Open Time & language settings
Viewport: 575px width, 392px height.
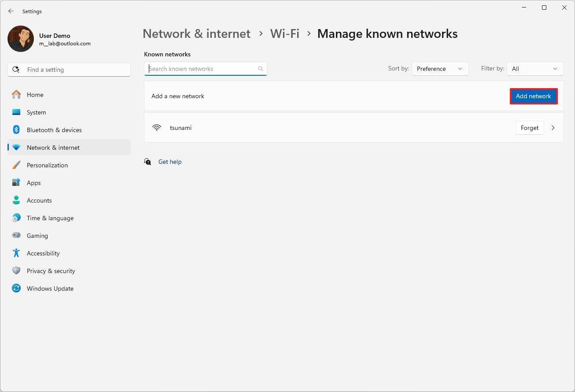(x=50, y=218)
